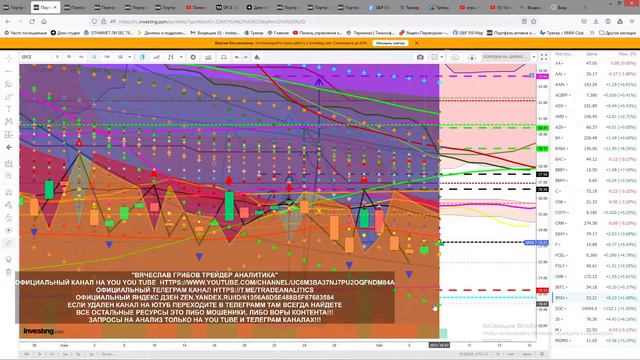This screenshot has width=640, height=360.
Task: Redo the chart action
Action: [x=246, y=57]
